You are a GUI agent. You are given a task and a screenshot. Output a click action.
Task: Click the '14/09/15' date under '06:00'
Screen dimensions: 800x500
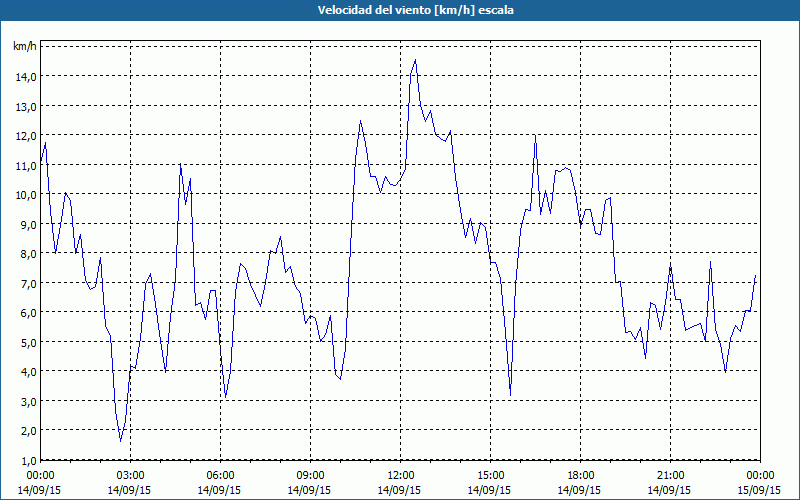point(220,490)
